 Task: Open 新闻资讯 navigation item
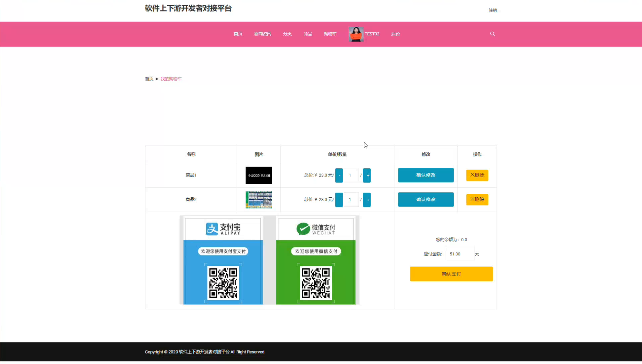(x=263, y=34)
